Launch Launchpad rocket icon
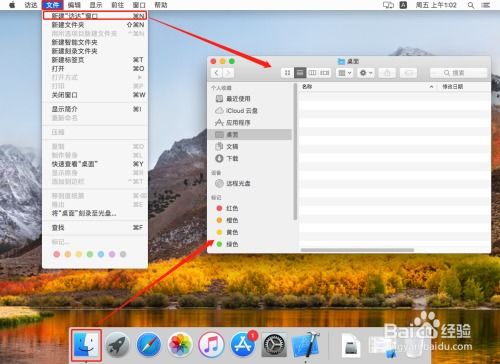The width and height of the screenshot is (500, 364). [x=117, y=345]
